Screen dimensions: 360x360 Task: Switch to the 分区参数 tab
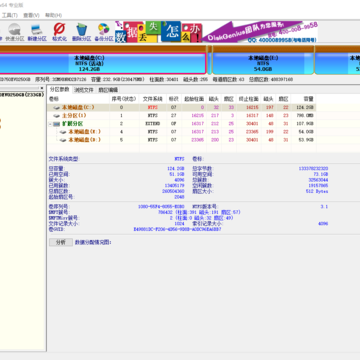pyautogui.click(x=60, y=90)
